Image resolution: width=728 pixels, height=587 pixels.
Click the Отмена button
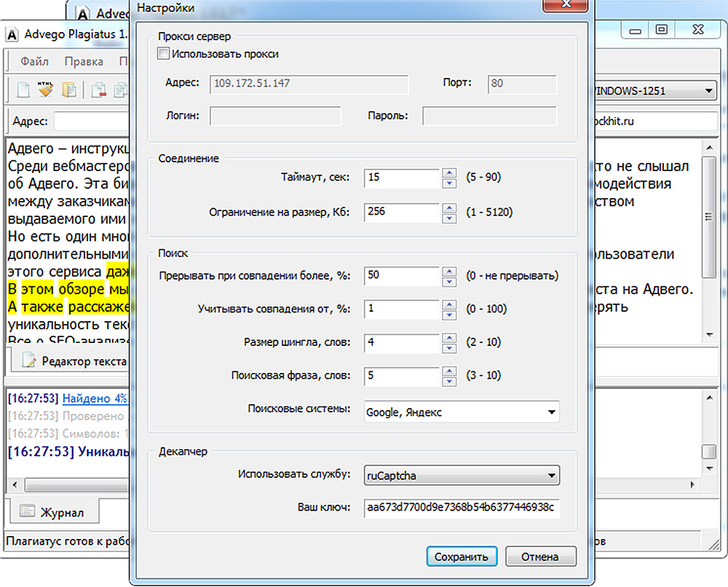(x=540, y=556)
